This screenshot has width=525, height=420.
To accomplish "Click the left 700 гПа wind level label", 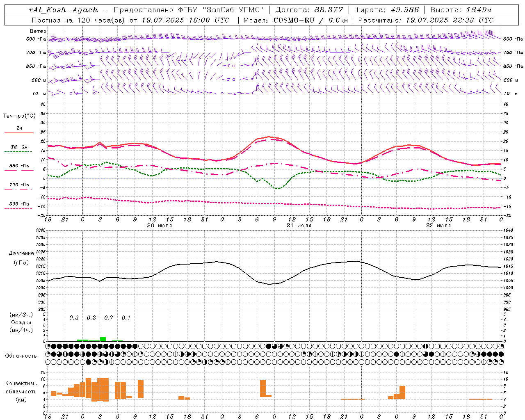I will [x=36, y=52].
